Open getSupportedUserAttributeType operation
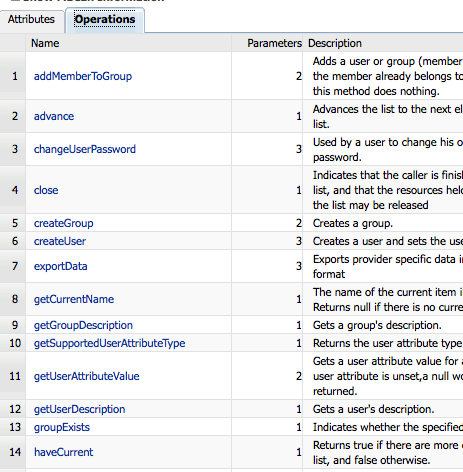The height and width of the screenshot is (472, 463). coord(110,343)
